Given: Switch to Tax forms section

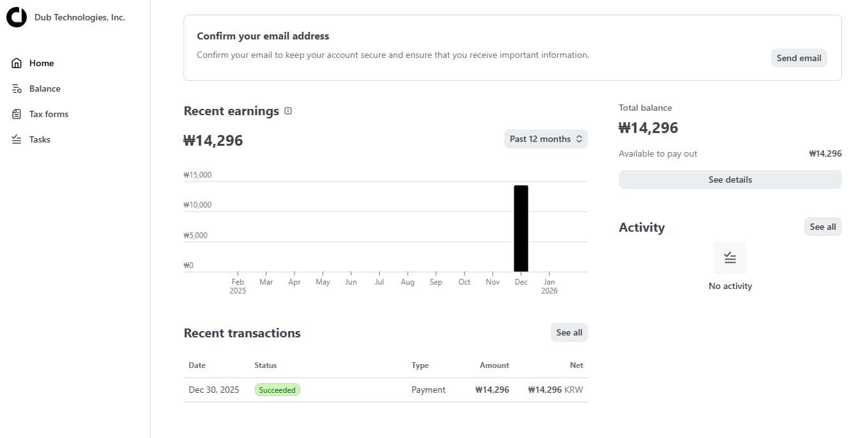Looking at the screenshot, I should pos(48,114).
